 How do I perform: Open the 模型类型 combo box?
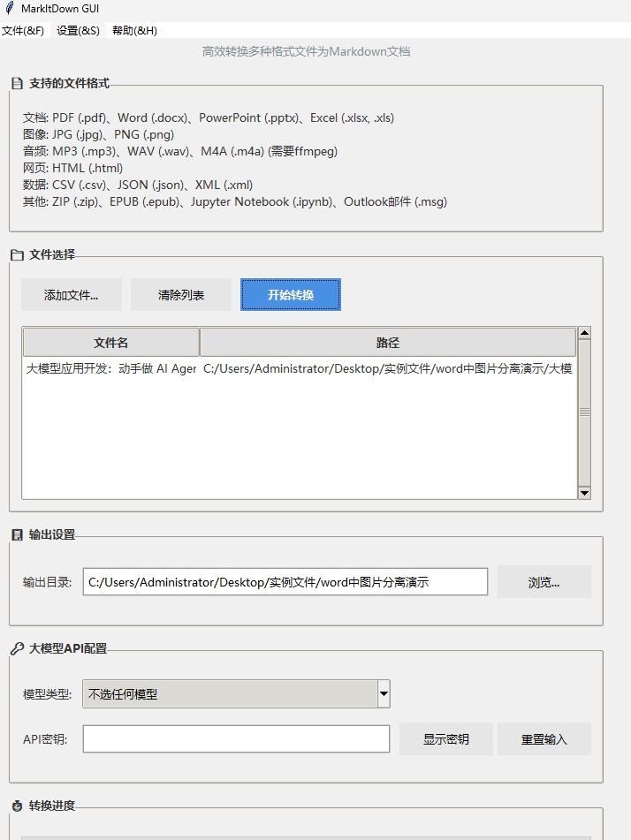pyautogui.click(x=237, y=694)
